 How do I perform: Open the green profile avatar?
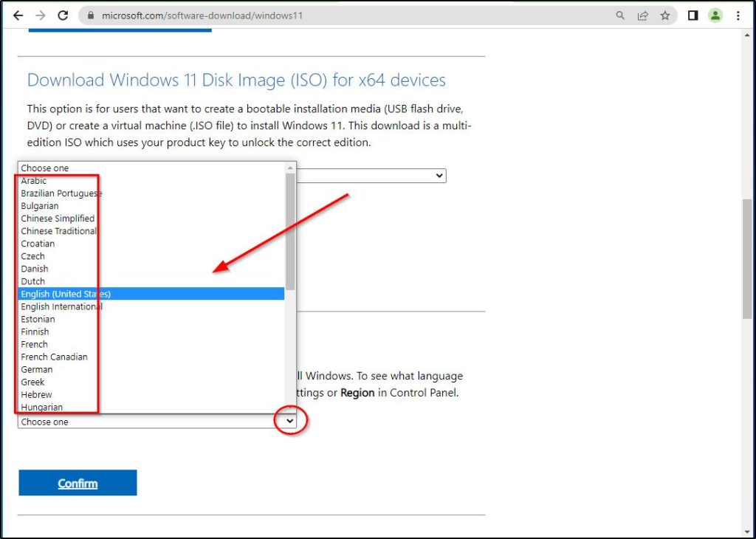point(715,16)
